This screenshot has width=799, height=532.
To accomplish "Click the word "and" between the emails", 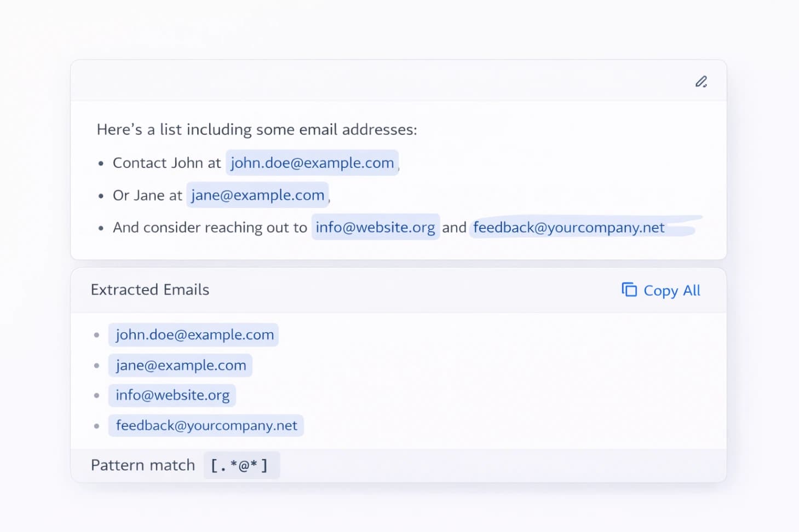I will point(454,227).
